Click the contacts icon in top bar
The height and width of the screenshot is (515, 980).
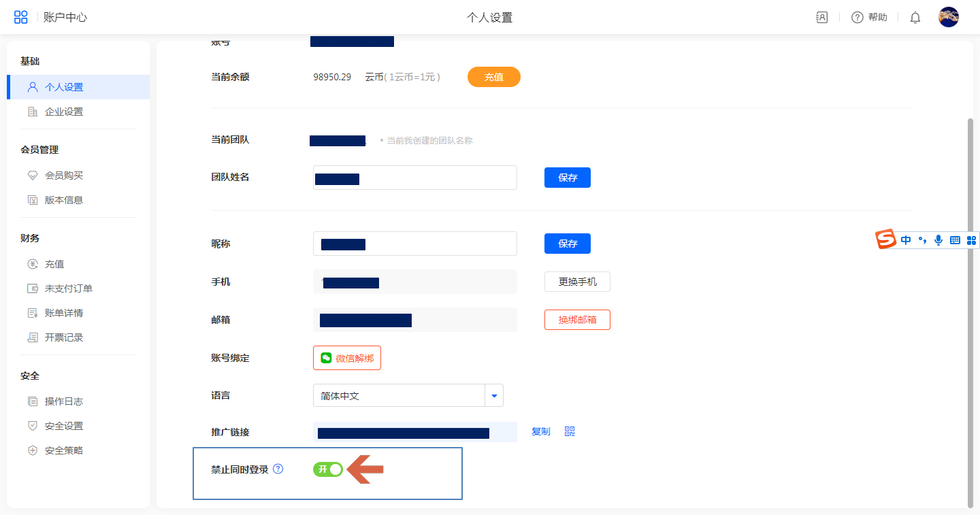pyautogui.click(x=821, y=18)
